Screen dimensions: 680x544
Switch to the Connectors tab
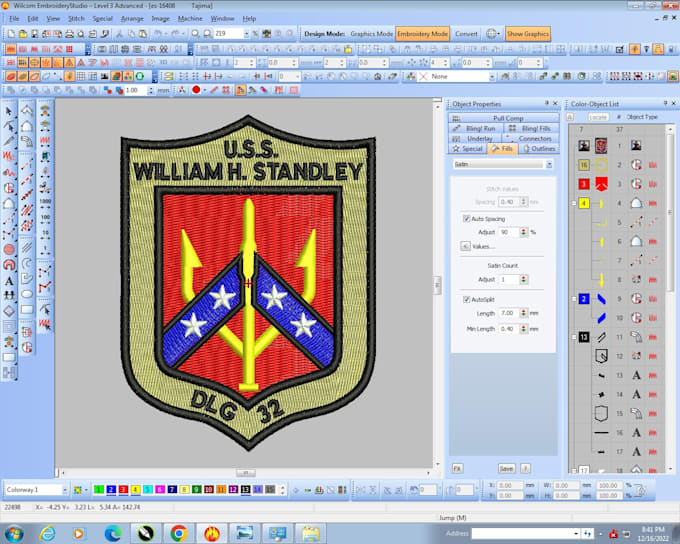[x=530, y=138]
